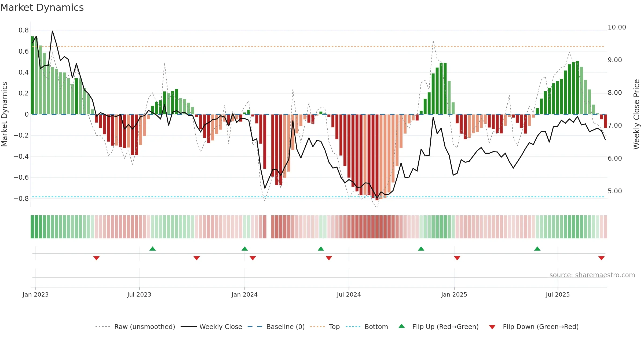The width and height of the screenshot is (644, 362).
Task: Click the green triangle icon in legend
Action: [x=402, y=326]
